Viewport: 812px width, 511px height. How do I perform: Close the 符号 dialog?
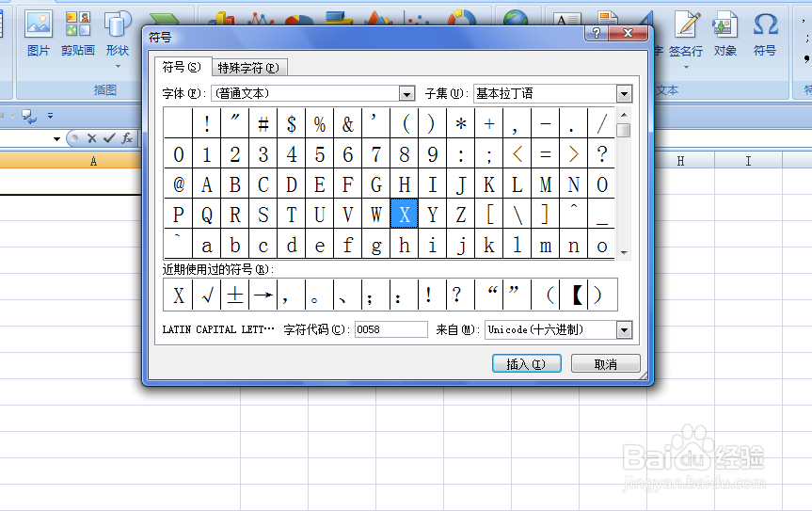pyautogui.click(x=629, y=33)
